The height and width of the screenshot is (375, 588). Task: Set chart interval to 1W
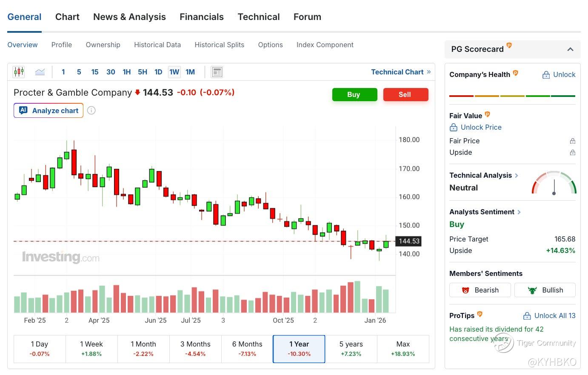[x=174, y=72]
